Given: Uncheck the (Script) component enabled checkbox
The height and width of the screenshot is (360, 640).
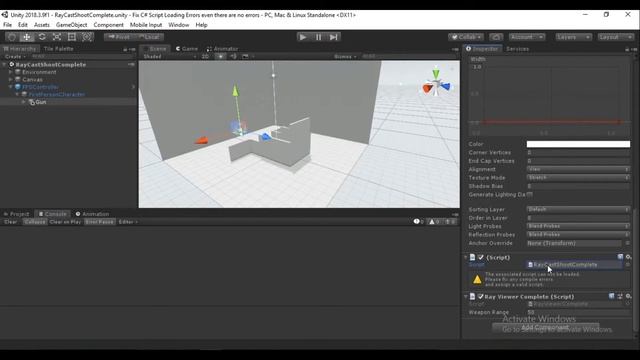Looking at the screenshot, I should [481, 257].
